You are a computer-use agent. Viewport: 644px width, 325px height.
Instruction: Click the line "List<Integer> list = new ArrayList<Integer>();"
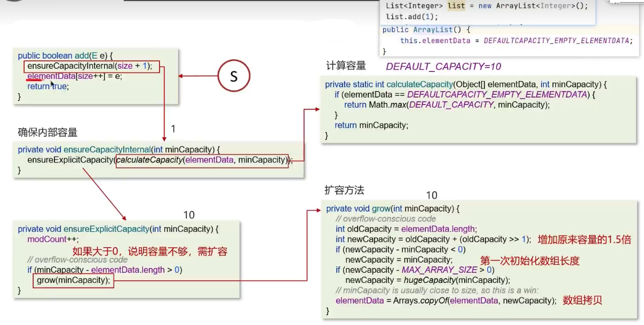(x=486, y=6)
